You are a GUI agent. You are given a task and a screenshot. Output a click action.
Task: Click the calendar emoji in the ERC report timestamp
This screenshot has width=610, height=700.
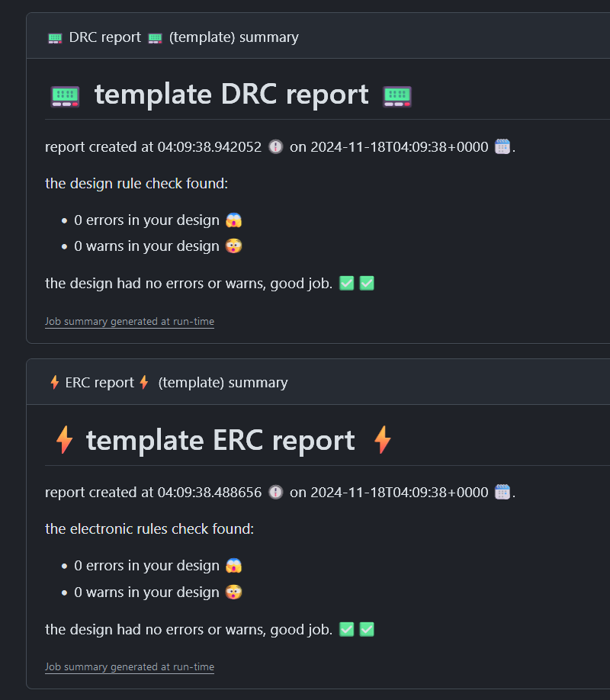coord(502,492)
